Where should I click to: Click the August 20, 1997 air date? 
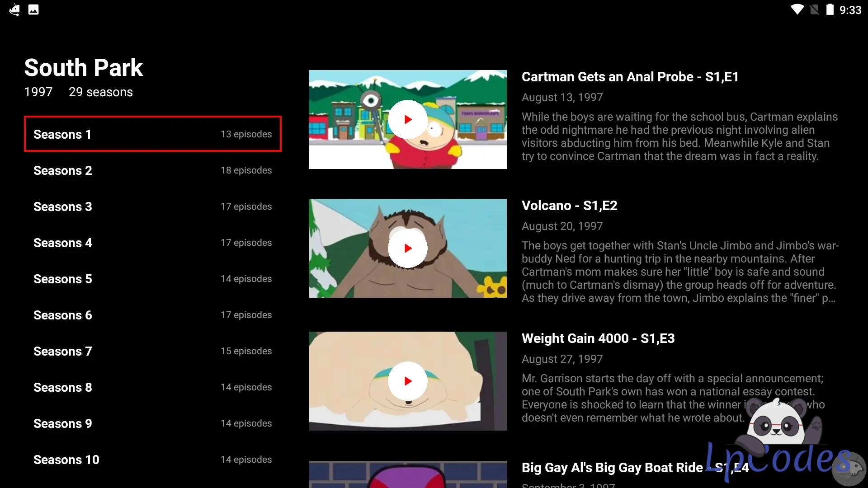tap(562, 226)
